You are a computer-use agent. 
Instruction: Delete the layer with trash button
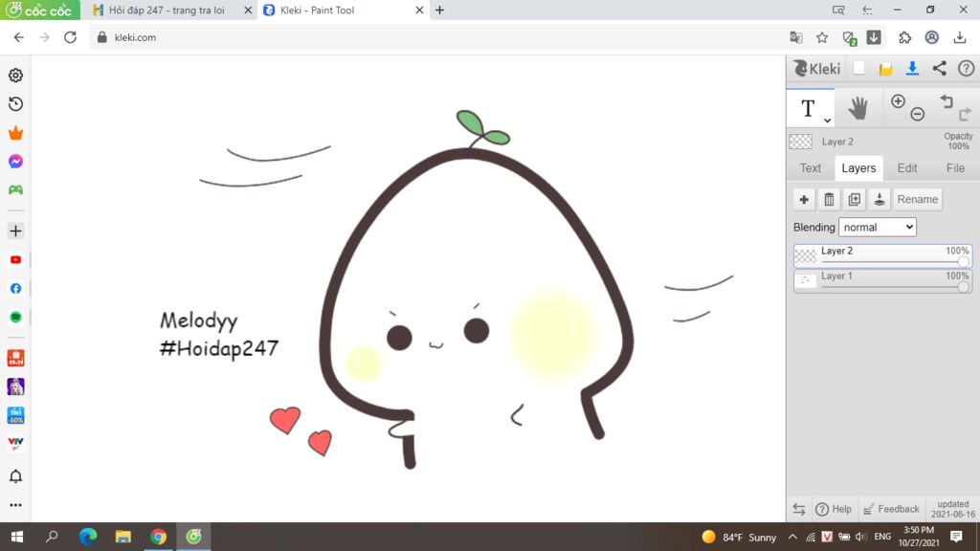[x=829, y=199]
